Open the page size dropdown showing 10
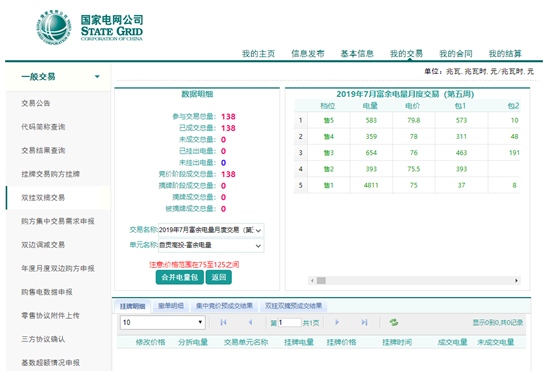Viewport: 558px width, 373px height. click(x=163, y=322)
